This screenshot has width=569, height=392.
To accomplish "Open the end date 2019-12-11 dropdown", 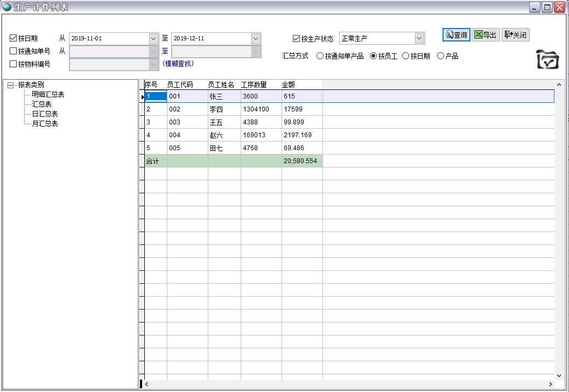I will 256,39.
